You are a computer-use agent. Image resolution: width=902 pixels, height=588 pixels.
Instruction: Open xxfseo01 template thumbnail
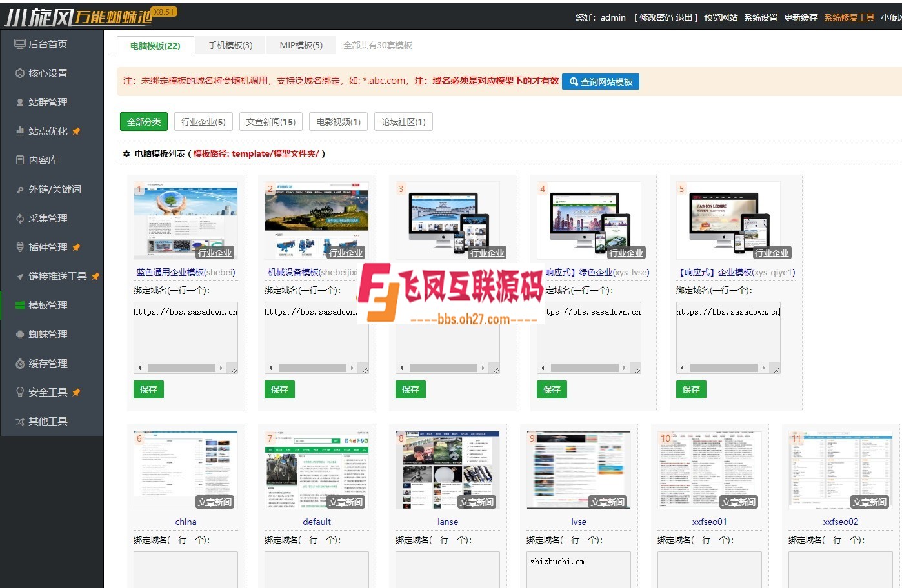coord(710,470)
